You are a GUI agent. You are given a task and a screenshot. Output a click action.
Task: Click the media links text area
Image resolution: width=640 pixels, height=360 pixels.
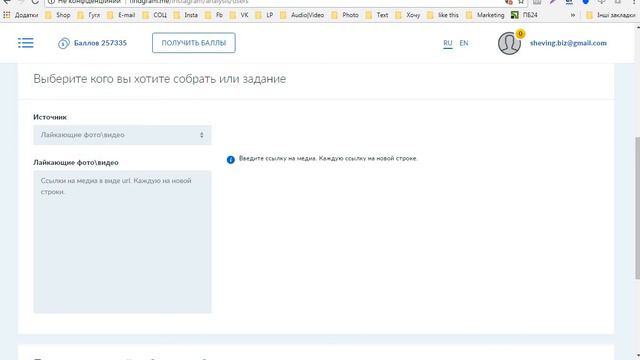pyautogui.click(x=122, y=242)
